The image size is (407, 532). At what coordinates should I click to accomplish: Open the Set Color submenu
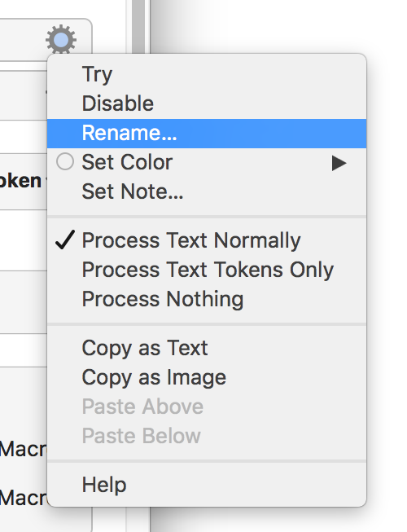[207, 162]
